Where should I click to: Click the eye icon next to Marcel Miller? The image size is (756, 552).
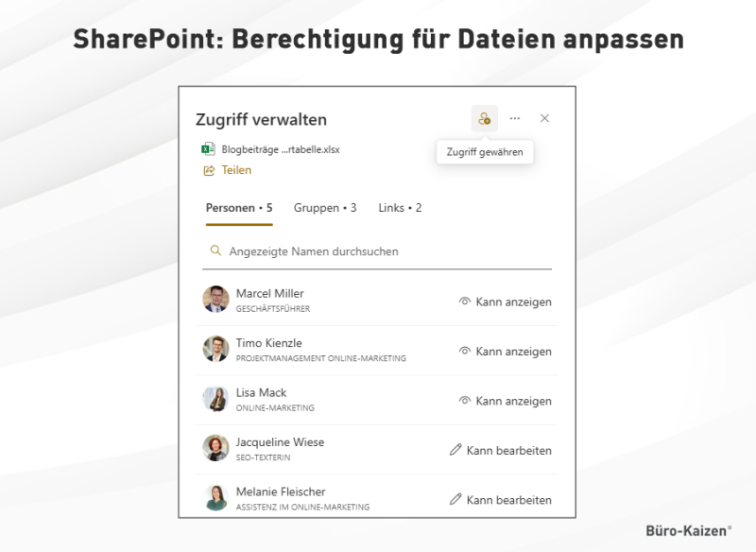(x=464, y=301)
